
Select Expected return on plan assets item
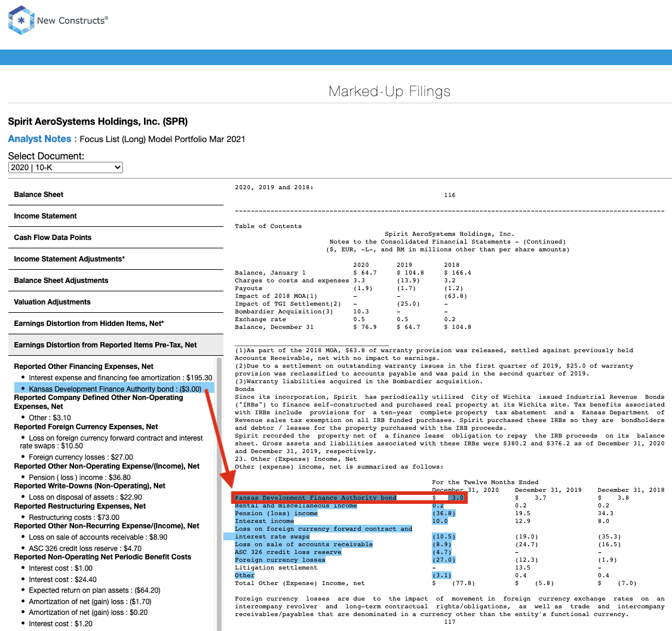tap(94, 590)
